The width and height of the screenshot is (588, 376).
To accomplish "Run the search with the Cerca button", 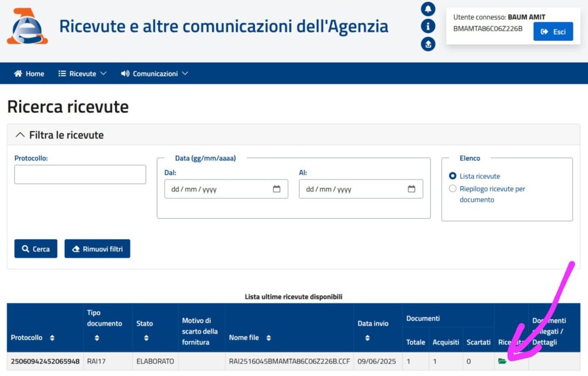I will coord(35,248).
